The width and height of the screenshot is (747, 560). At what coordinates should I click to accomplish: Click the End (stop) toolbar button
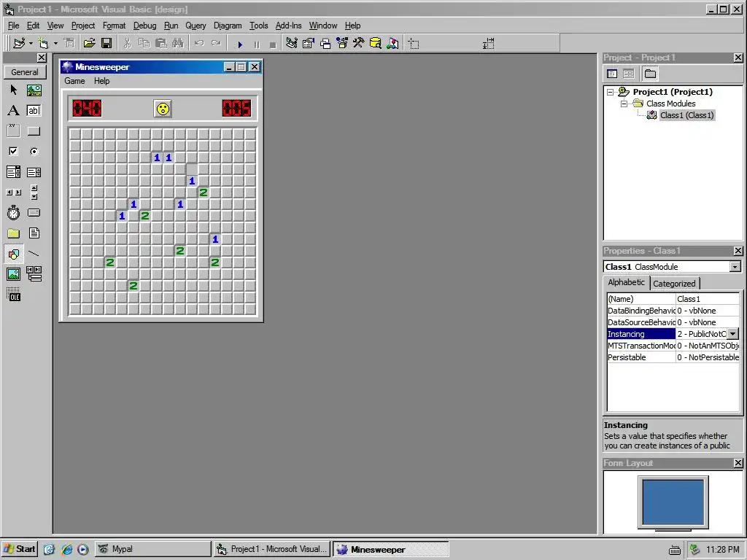point(273,44)
